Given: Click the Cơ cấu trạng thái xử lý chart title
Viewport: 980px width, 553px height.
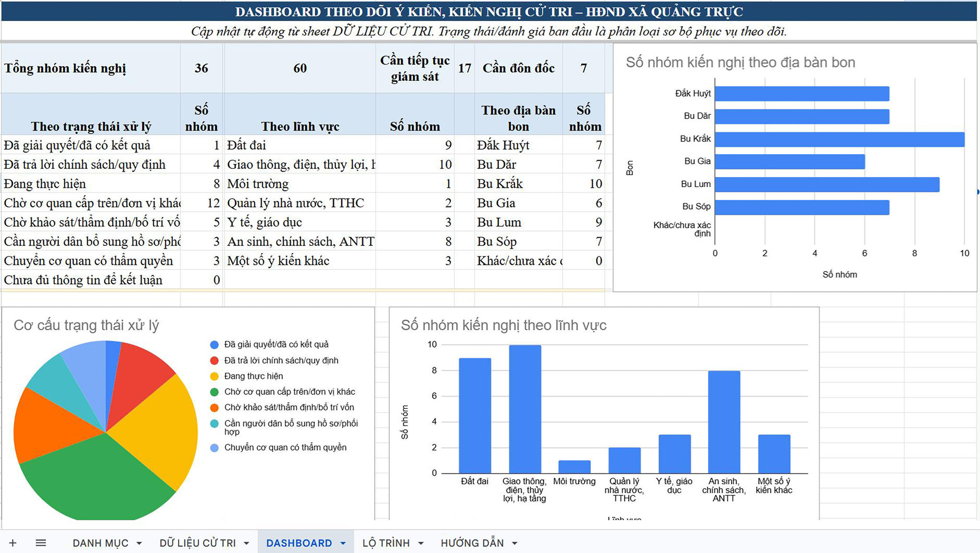Looking at the screenshot, I should pos(86,325).
